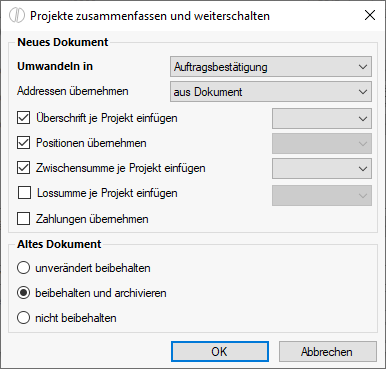Select beibehalten und archivieren option

coord(23,293)
